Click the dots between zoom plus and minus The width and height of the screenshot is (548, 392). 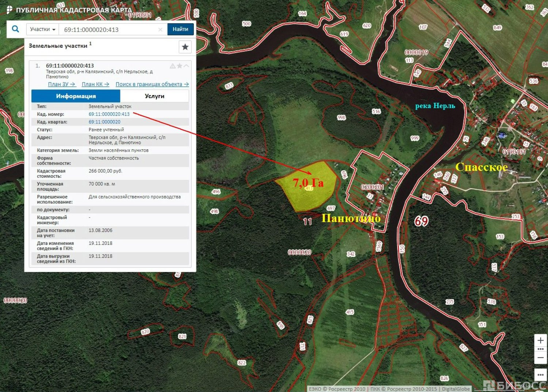coord(541,349)
